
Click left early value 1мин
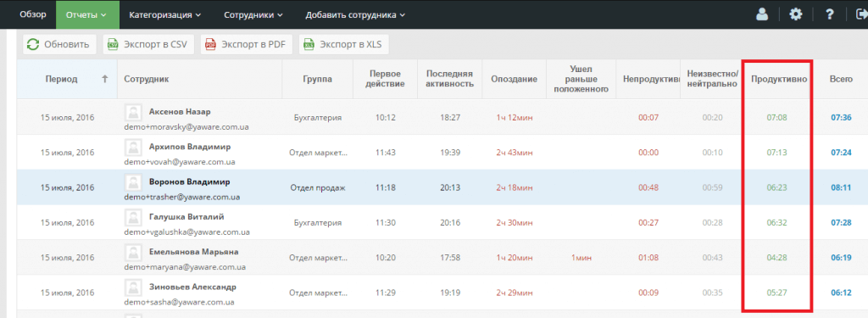581,258
